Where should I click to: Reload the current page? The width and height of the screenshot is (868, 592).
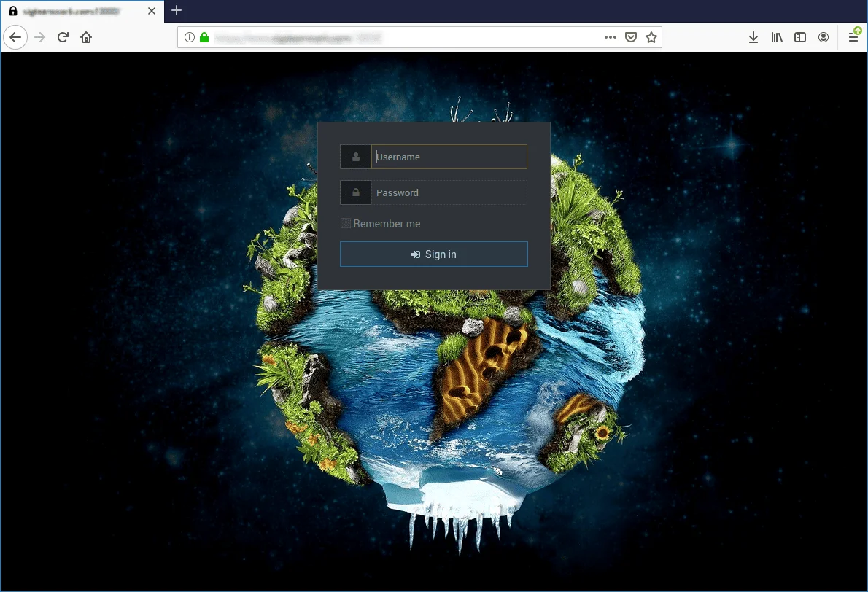pyautogui.click(x=63, y=38)
